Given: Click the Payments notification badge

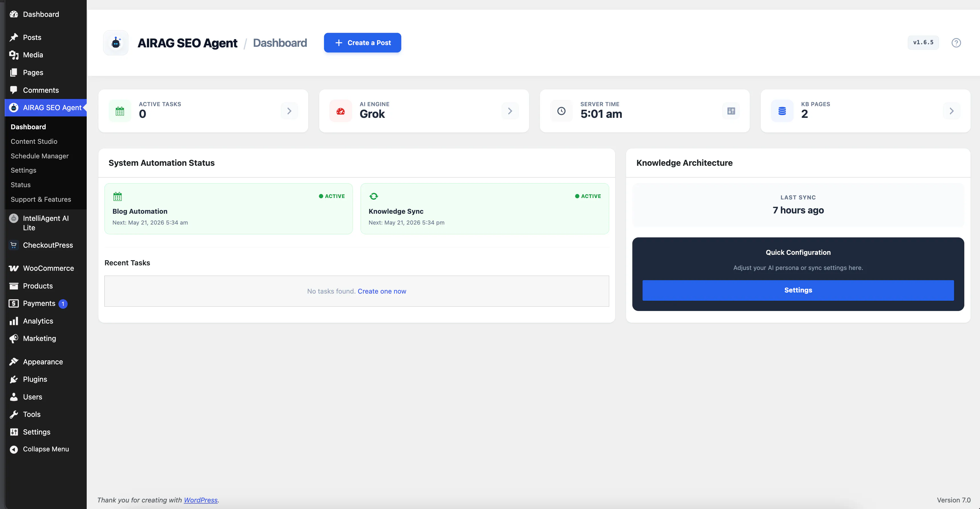Looking at the screenshot, I should click(63, 304).
